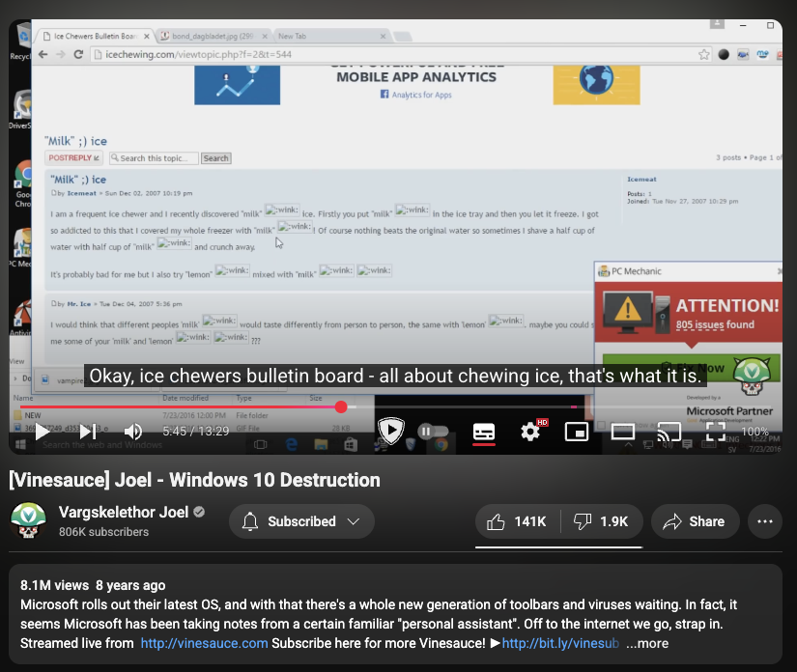Enter full screen mode
The width and height of the screenshot is (797, 672).
[x=715, y=432]
